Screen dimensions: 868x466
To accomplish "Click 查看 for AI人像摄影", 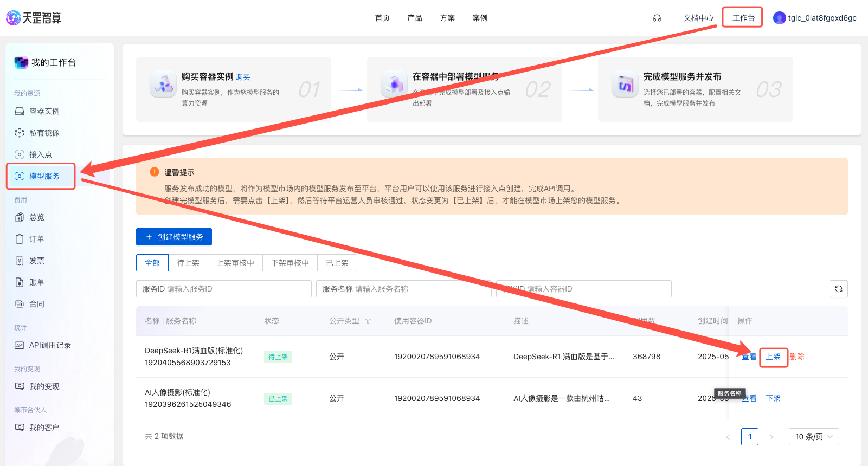I will pos(749,398).
